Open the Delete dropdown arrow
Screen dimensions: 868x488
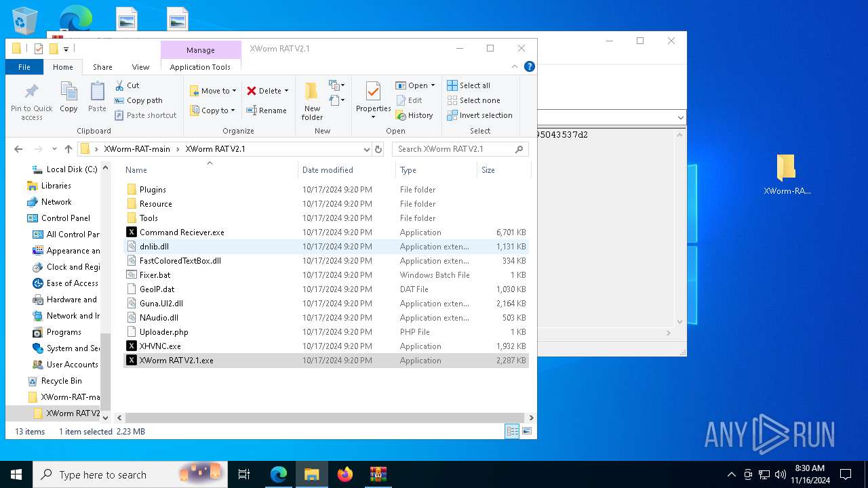(286, 91)
